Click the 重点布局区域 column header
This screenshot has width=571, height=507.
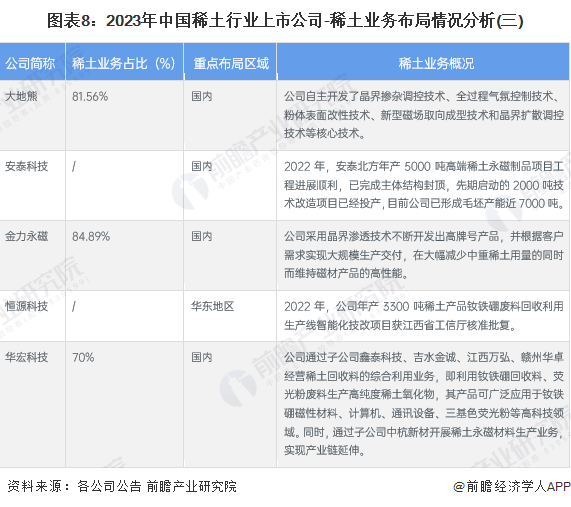coord(231,64)
